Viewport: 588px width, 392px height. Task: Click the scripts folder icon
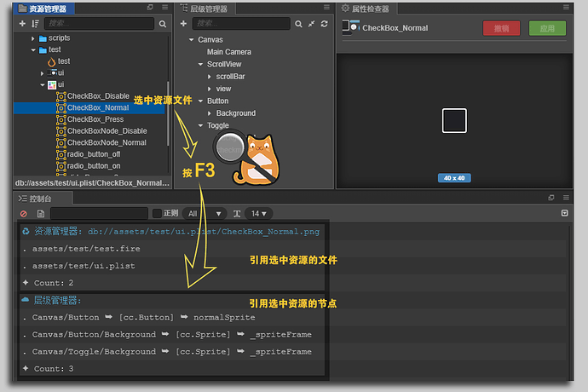(x=43, y=38)
